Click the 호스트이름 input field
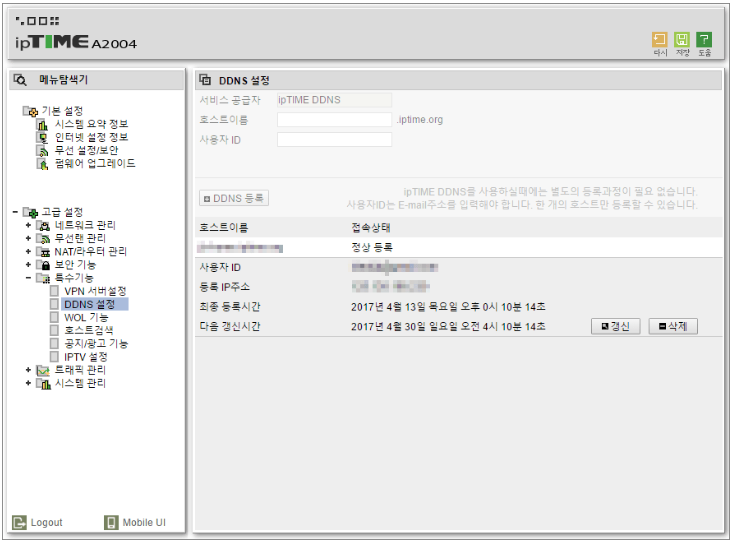 pos(334,119)
